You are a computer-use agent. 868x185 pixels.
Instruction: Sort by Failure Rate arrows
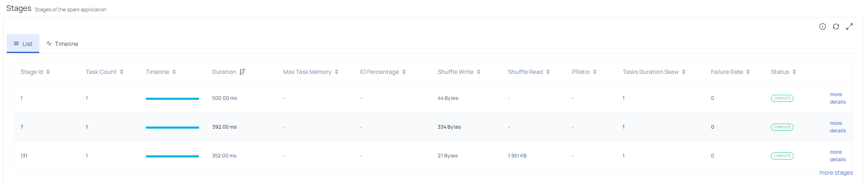pos(748,72)
